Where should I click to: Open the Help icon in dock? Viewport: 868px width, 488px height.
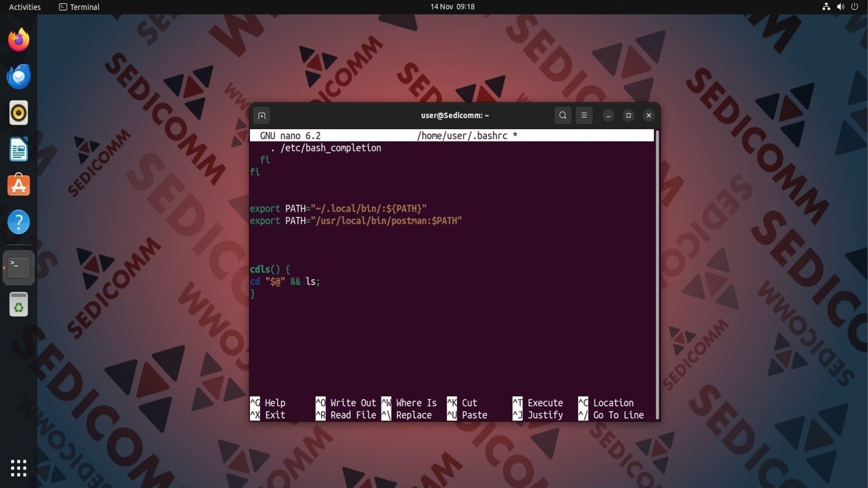19,222
